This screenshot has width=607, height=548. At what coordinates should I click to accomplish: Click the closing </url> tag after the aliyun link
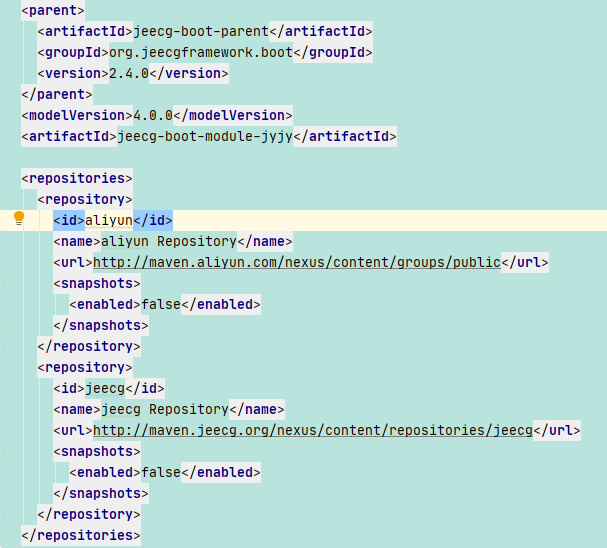(525, 262)
